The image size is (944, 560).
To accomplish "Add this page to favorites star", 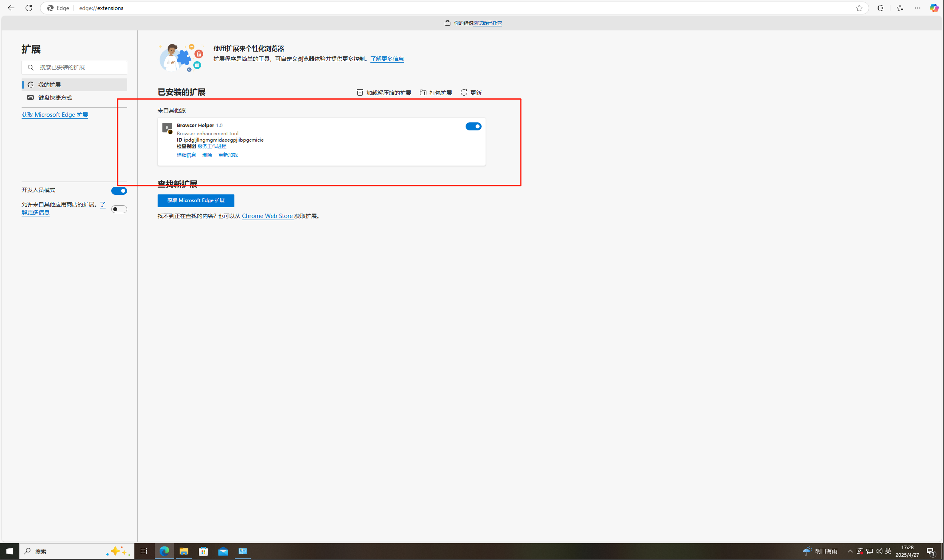I will [x=859, y=8].
